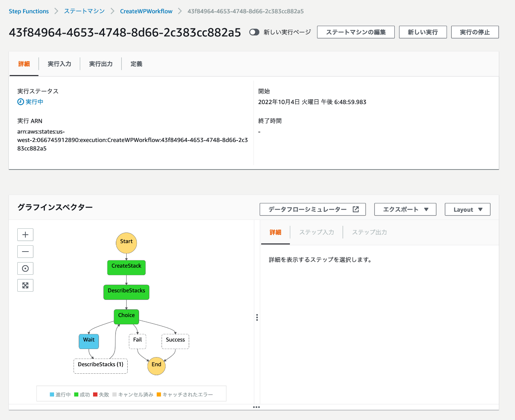Click the 実行の停止 button
This screenshot has height=420, width=515.
[x=475, y=32]
